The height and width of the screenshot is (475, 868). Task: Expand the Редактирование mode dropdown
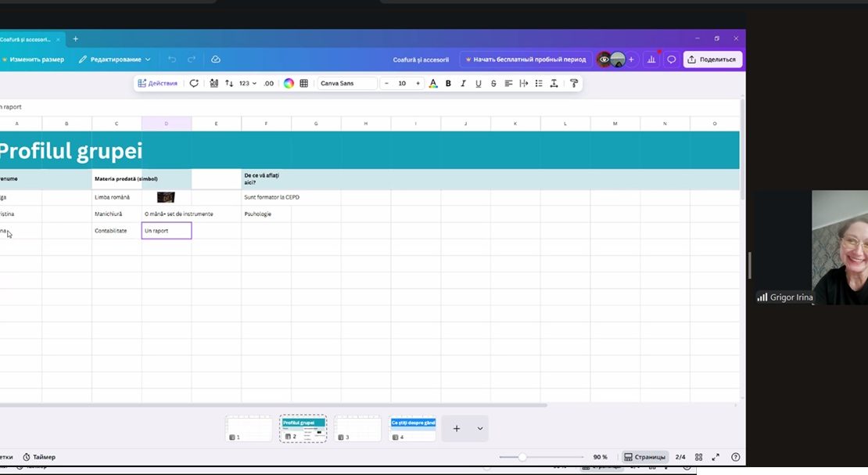coord(114,59)
